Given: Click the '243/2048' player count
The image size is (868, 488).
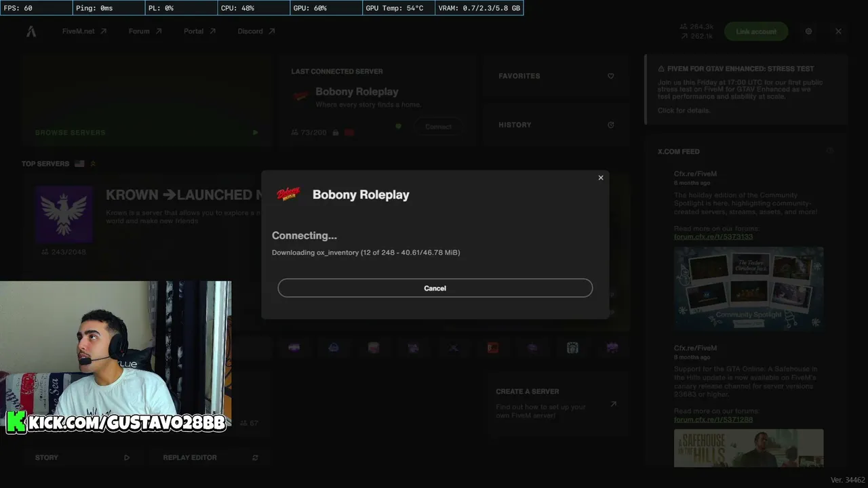Looking at the screenshot, I should (64, 252).
